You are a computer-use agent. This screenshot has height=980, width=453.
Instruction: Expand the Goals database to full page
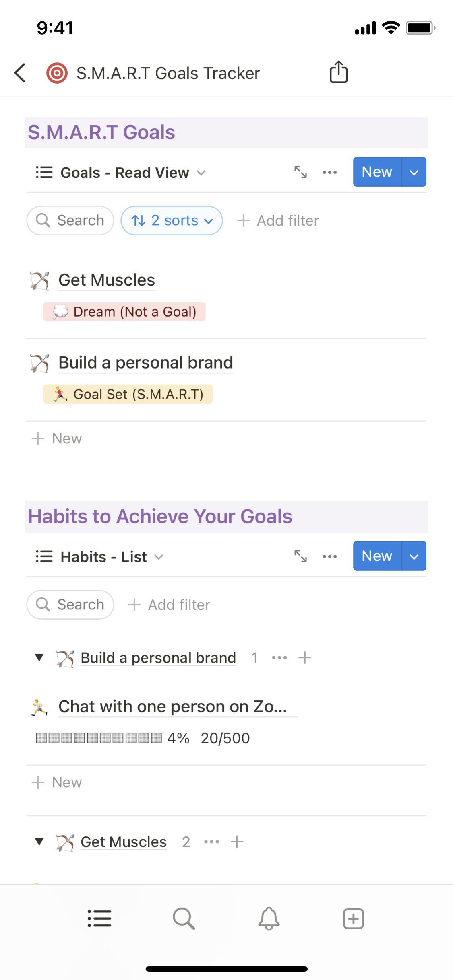300,172
